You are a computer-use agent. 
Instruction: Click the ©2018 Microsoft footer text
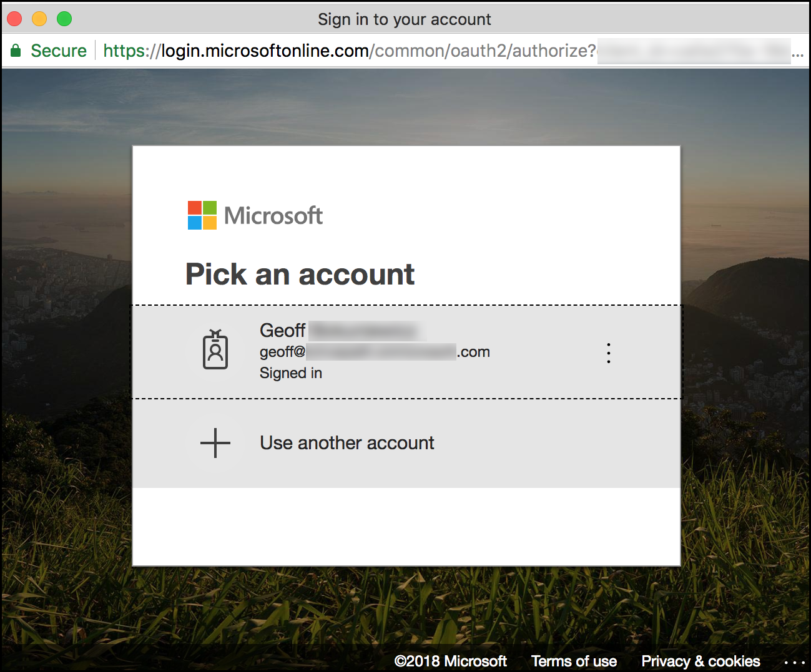tap(450, 661)
